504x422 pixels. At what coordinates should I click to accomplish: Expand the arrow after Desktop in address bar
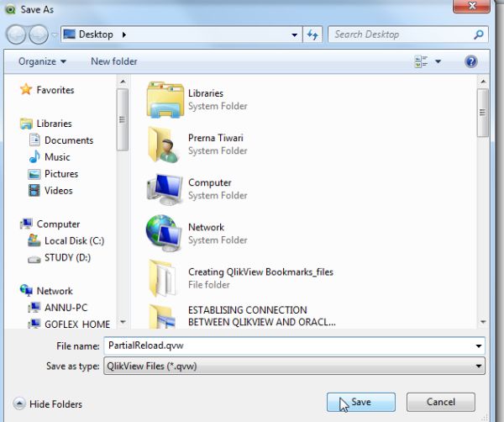124,34
